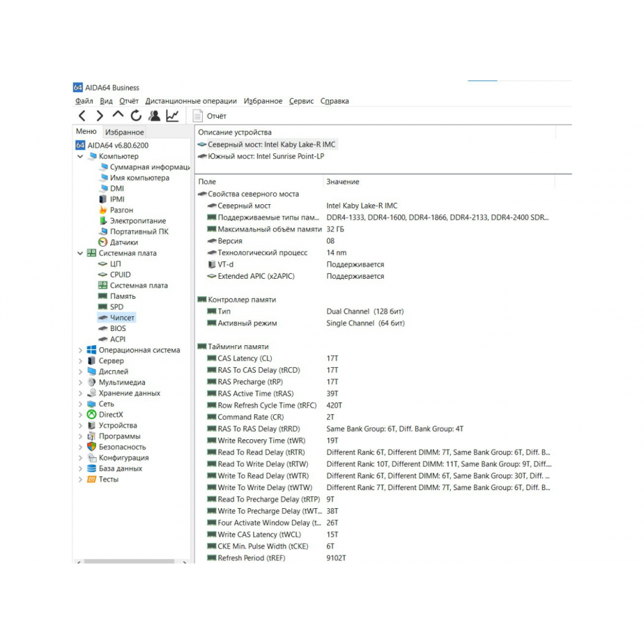Viewport: 644px width, 644px height.
Task: Click the Память memory module icon
Action: pyautogui.click(x=102, y=296)
